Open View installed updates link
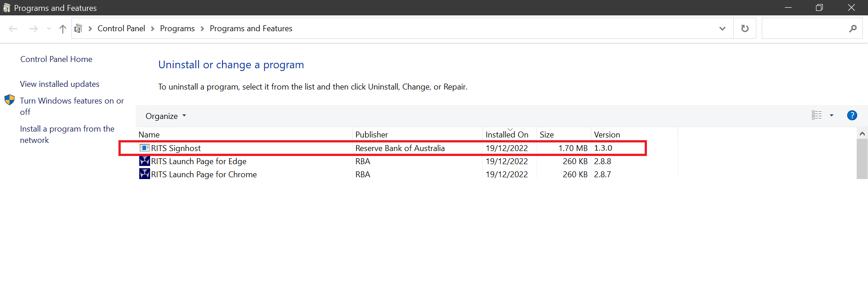 [x=59, y=84]
